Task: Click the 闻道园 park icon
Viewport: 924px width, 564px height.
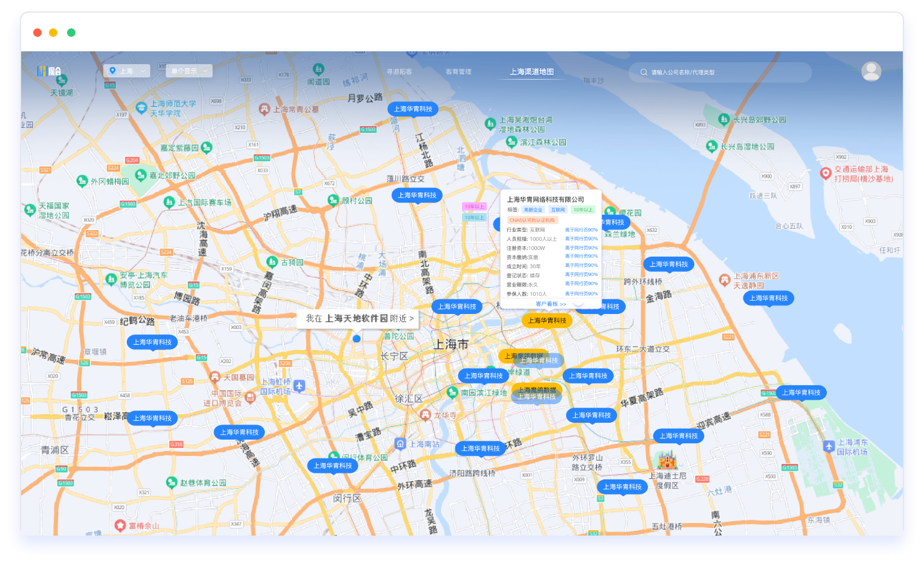Action: [x=318, y=69]
